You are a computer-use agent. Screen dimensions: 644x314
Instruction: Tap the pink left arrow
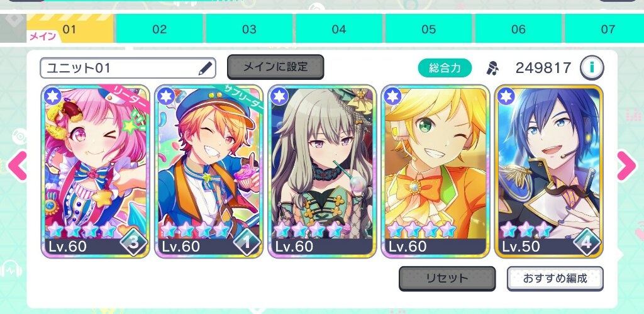click(17, 165)
